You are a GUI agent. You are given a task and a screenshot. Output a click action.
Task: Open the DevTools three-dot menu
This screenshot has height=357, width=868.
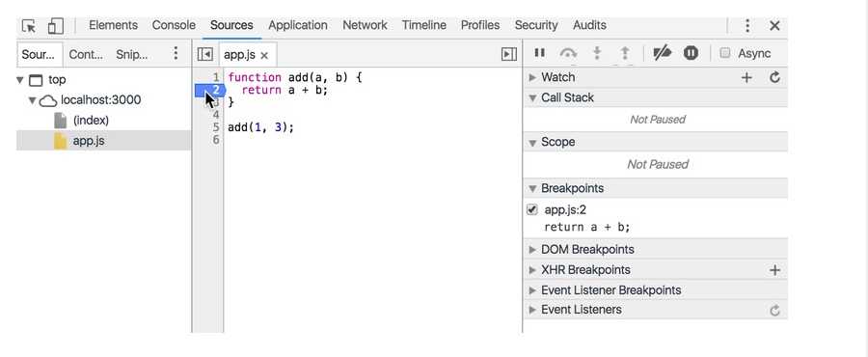[x=747, y=25]
